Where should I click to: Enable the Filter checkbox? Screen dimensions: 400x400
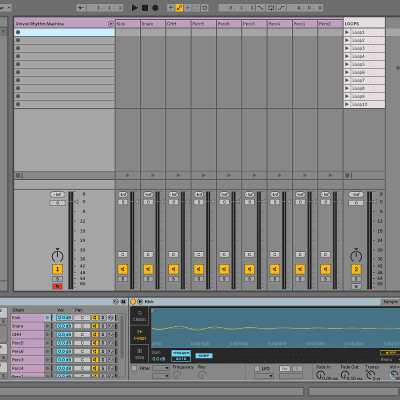click(134, 368)
